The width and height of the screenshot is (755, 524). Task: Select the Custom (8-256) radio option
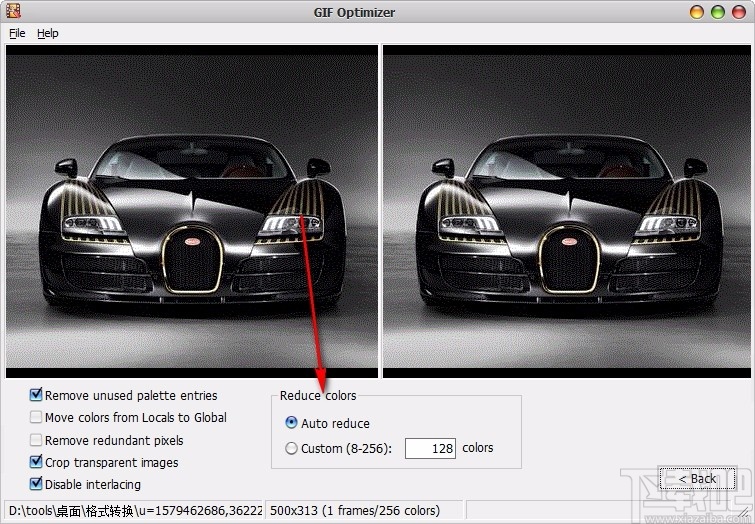pyautogui.click(x=291, y=448)
